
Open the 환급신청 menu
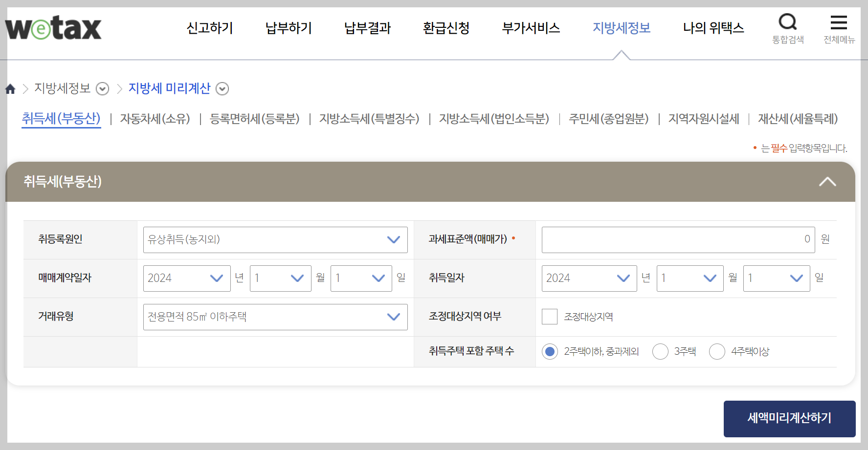coord(446,28)
